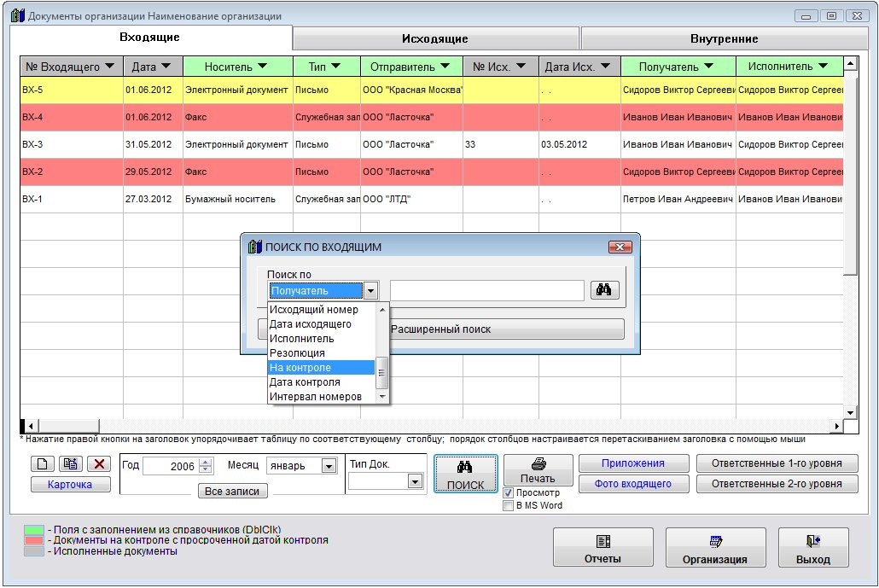Image resolution: width=879 pixels, height=588 pixels.
Task: Click binoculars icon in search dialog
Action: click(x=603, y=290)
